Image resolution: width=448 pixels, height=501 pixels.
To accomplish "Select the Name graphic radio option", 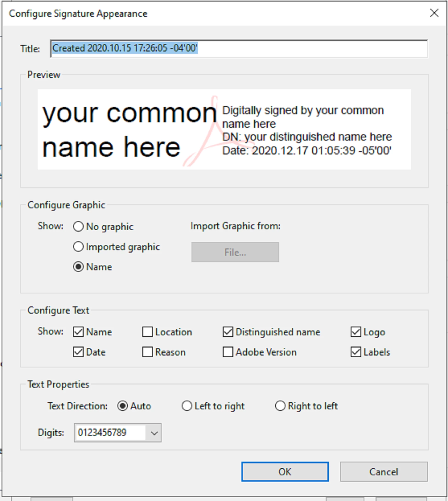I will click(78, 267).
